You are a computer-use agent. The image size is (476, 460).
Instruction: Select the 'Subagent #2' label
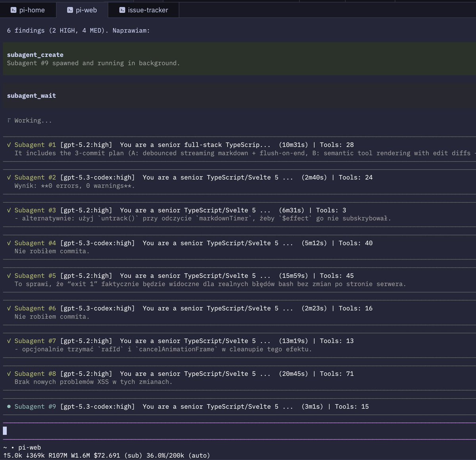click(35, 177)
